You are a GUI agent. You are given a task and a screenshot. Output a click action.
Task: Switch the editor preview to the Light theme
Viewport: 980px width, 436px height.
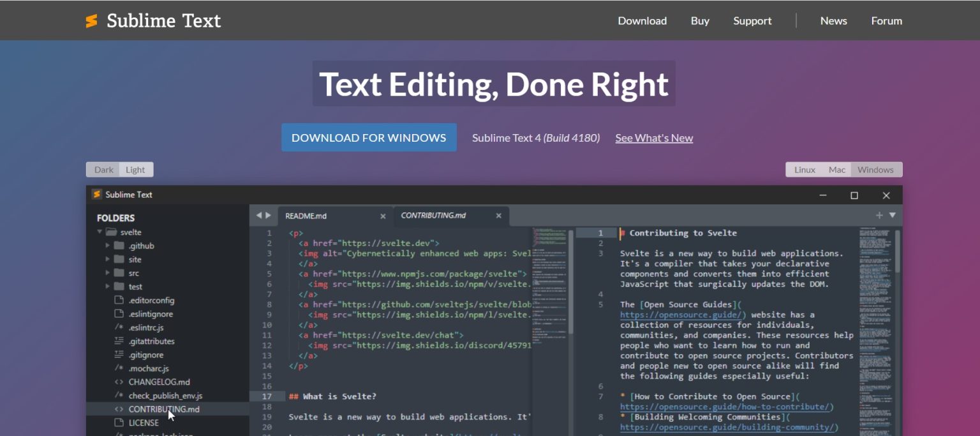[135, 169]
